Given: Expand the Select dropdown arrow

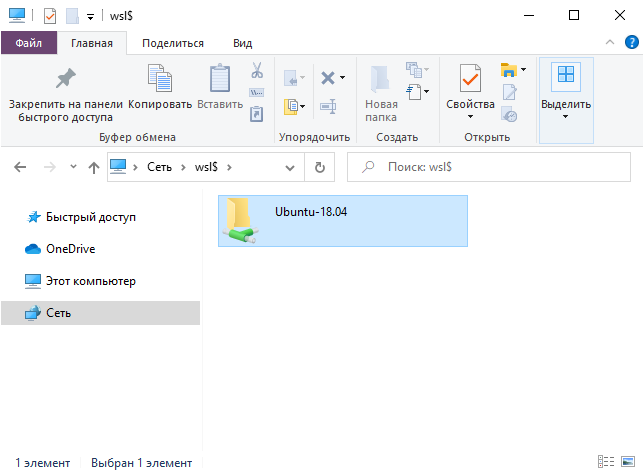Looking at the screenshot, I should (x=566, y=117).
